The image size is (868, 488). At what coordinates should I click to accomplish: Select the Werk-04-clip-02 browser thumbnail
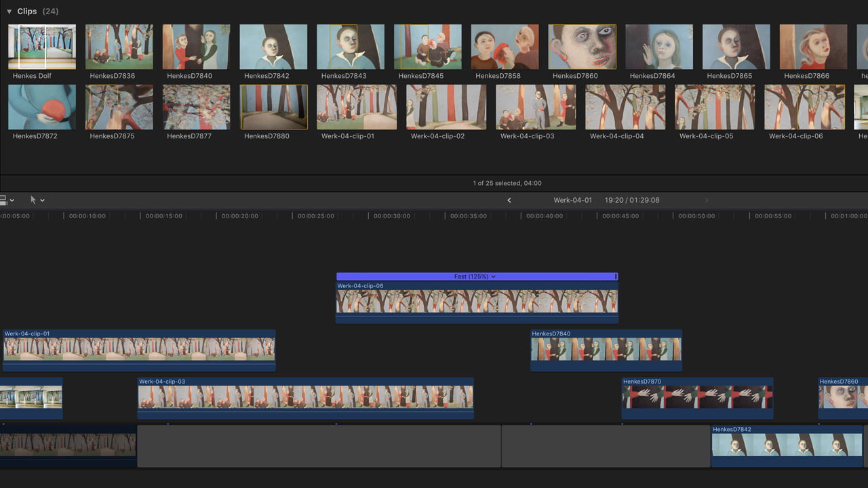tap(446, 107)
